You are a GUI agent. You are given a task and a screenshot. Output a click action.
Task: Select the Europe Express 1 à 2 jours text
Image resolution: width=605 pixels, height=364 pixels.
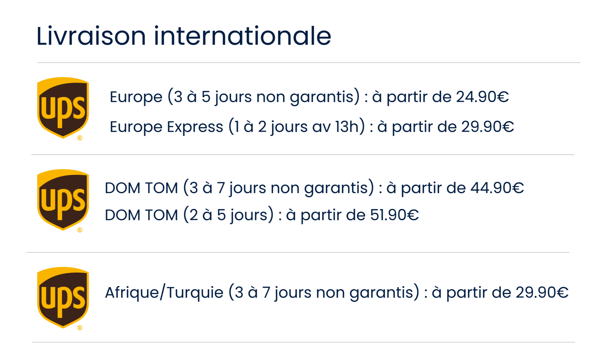[x=237, y=127]
